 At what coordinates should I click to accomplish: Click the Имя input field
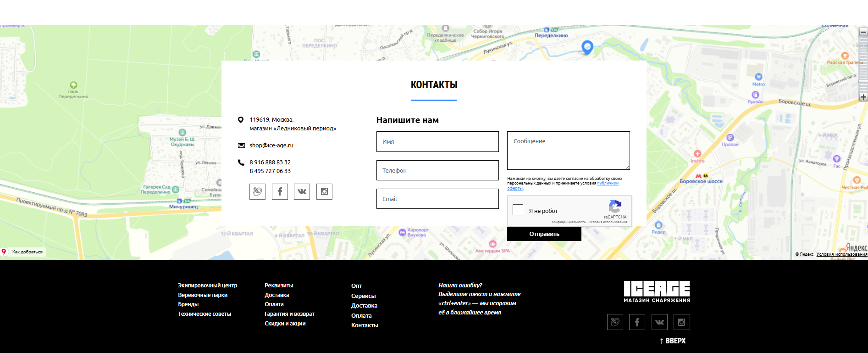[x=437, y=142]
